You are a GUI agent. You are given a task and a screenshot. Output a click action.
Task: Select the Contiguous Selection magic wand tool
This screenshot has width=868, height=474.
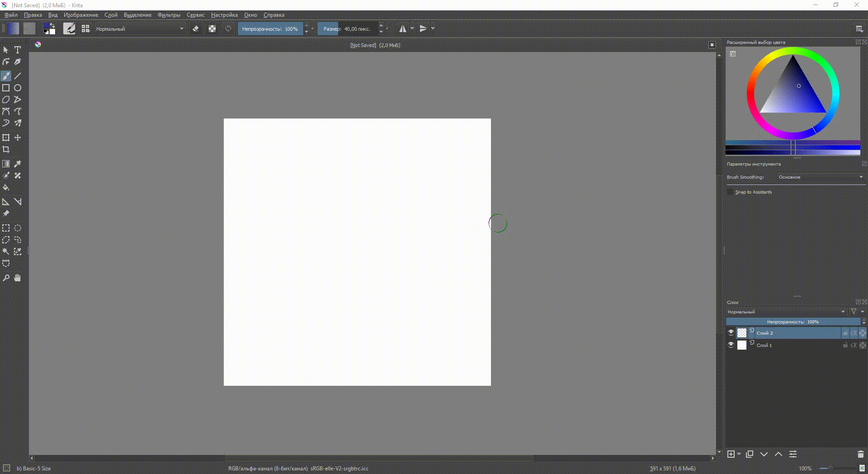tap(6, 251)
